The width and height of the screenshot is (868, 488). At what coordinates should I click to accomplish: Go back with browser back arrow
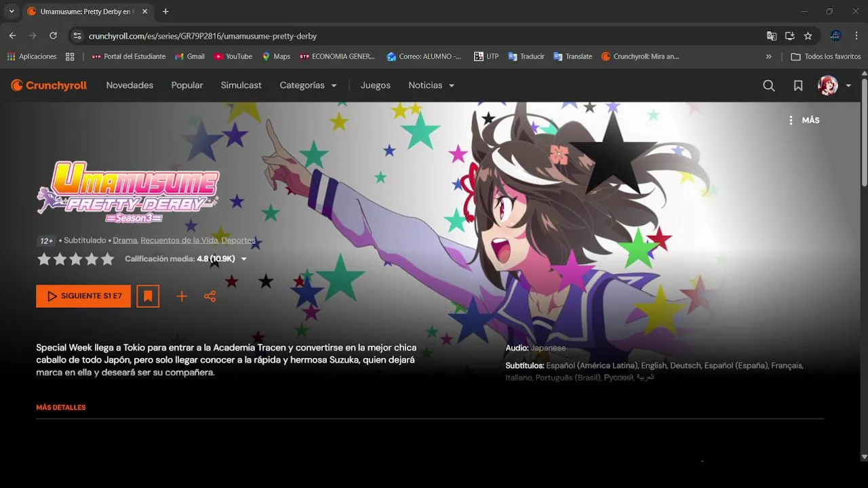point(12,36)
